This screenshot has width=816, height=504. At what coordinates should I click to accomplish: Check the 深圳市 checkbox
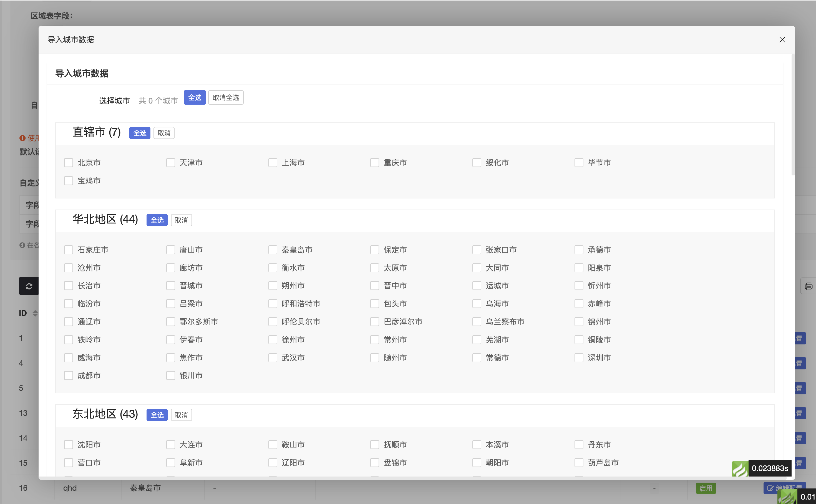(579, 358)
